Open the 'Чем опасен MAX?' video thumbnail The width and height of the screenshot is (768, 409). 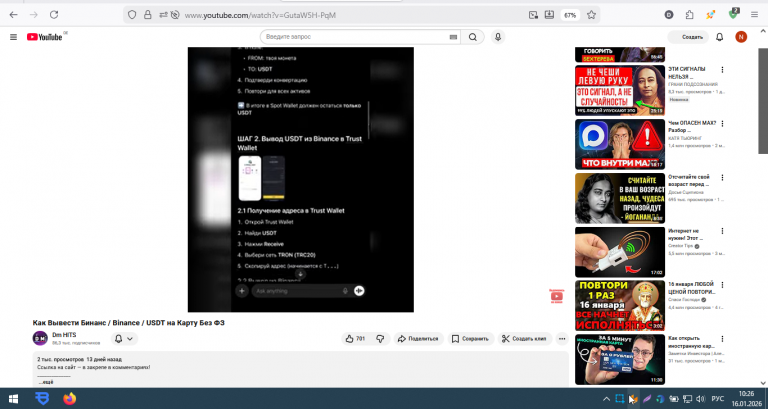point(620,144)
